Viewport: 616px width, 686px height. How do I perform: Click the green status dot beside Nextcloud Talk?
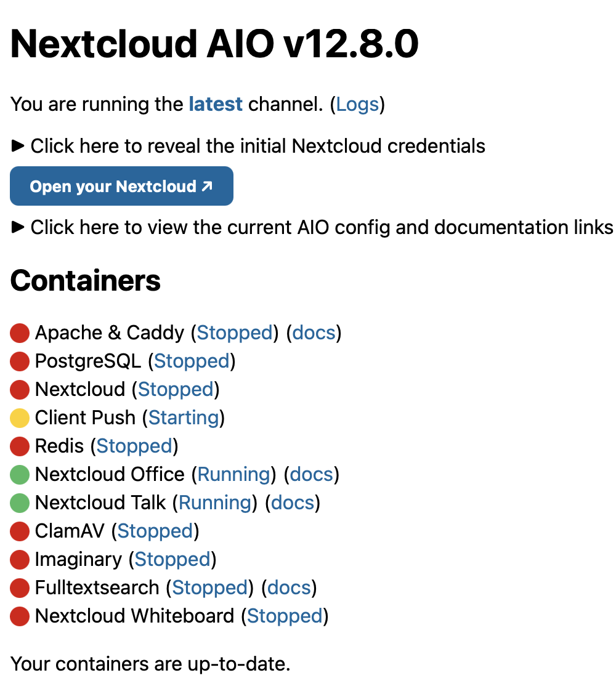(x=20, y=503)
